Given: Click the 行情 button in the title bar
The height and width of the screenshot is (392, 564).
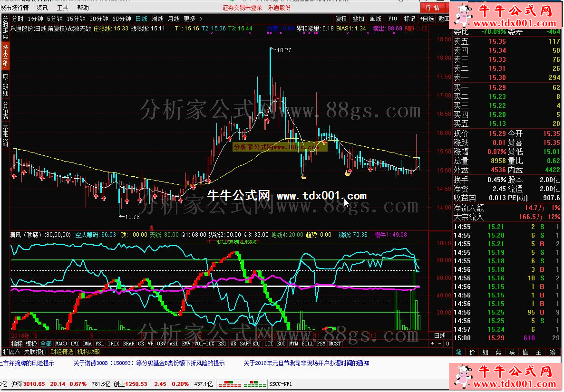Looking at the screenshot, I should [x=433, y=8].
